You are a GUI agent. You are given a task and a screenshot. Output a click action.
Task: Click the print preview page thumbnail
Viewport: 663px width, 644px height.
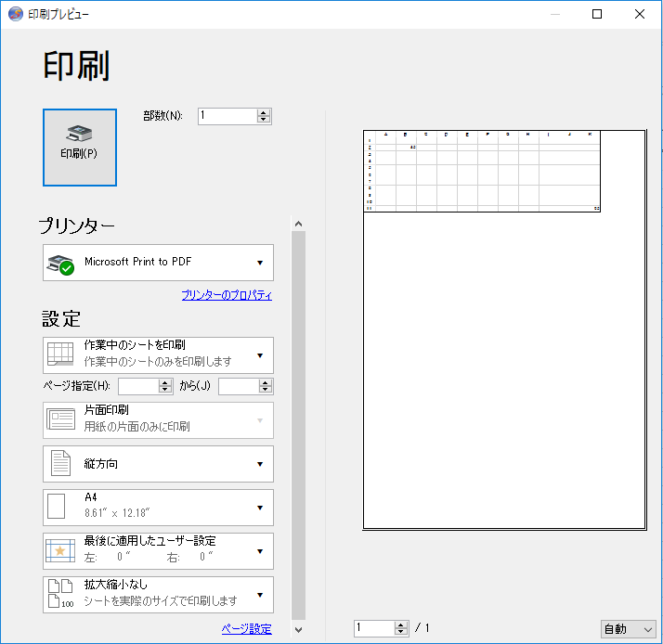[x=503, y=329]
